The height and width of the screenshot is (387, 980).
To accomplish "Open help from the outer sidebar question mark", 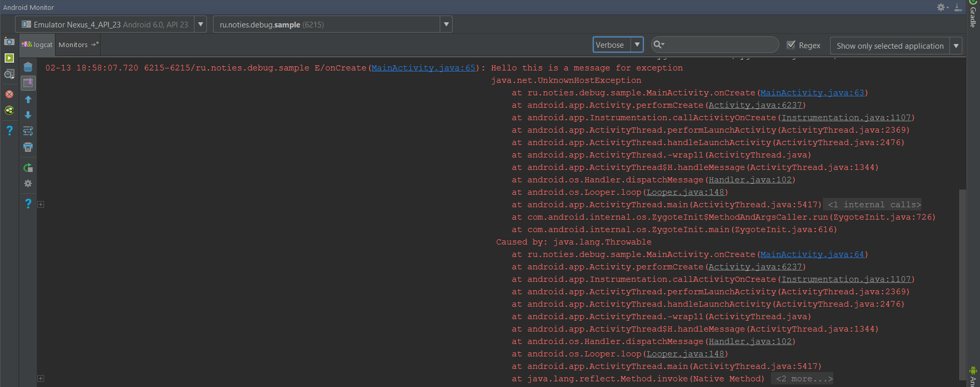I will 9,130.
